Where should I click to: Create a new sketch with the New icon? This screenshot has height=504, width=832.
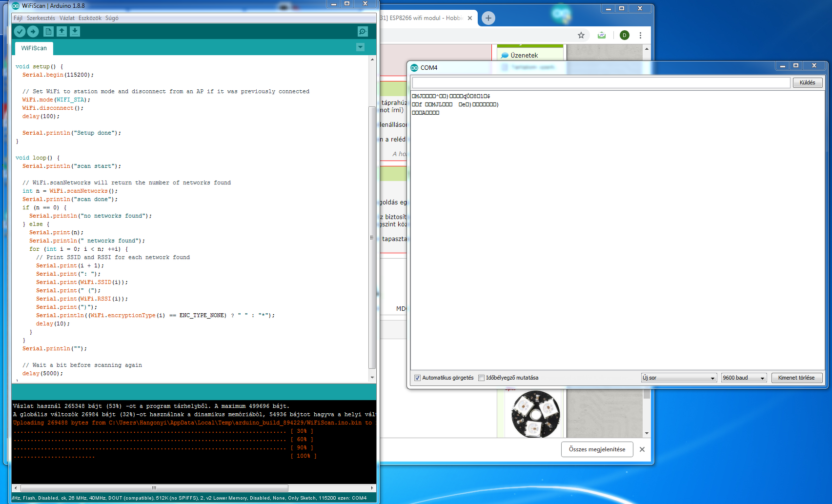coord(48,32)
